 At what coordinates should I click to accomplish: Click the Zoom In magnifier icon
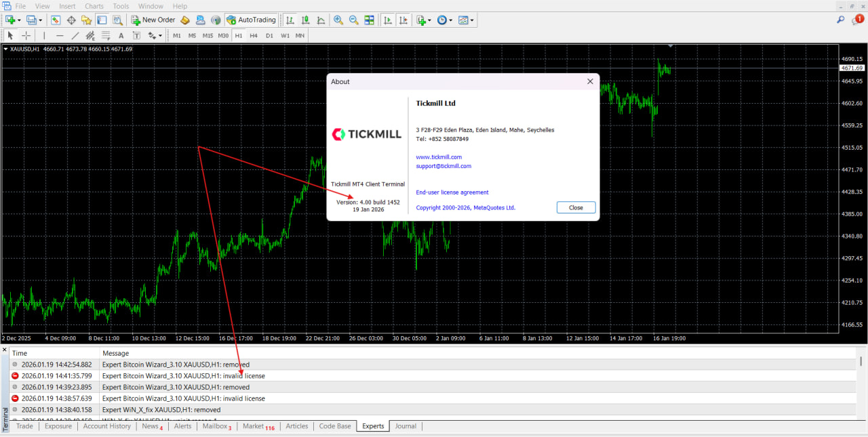[338, 20]
